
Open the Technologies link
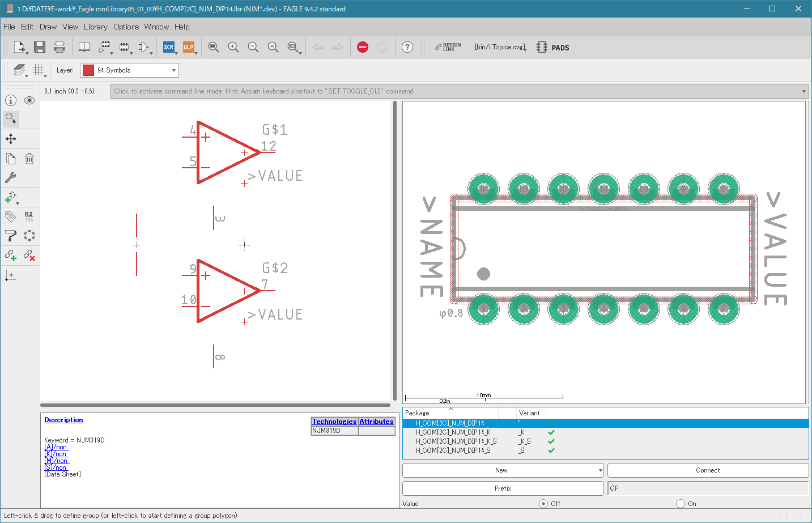click(334, 422)
